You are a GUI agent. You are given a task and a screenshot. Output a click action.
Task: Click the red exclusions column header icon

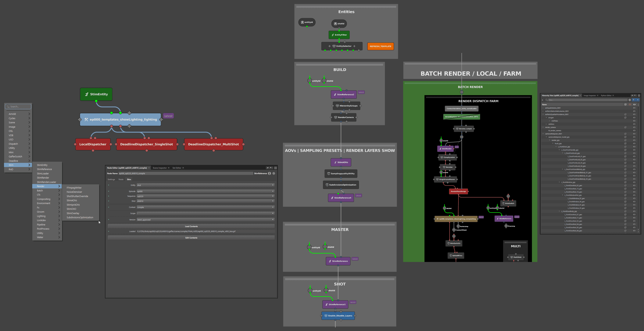point(630,105)
